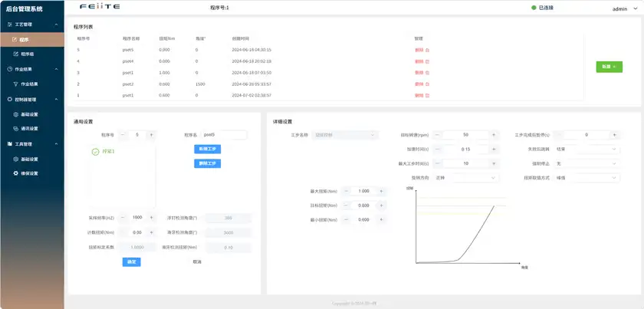Select the pset2 program row
This screenshot has height=309, width=644.
point(328,84)
